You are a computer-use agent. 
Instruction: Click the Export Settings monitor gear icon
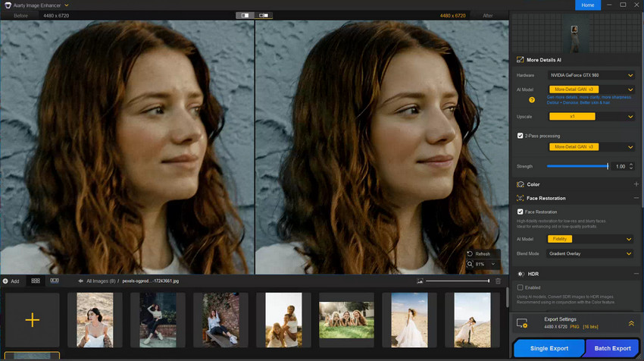point(522,324)
